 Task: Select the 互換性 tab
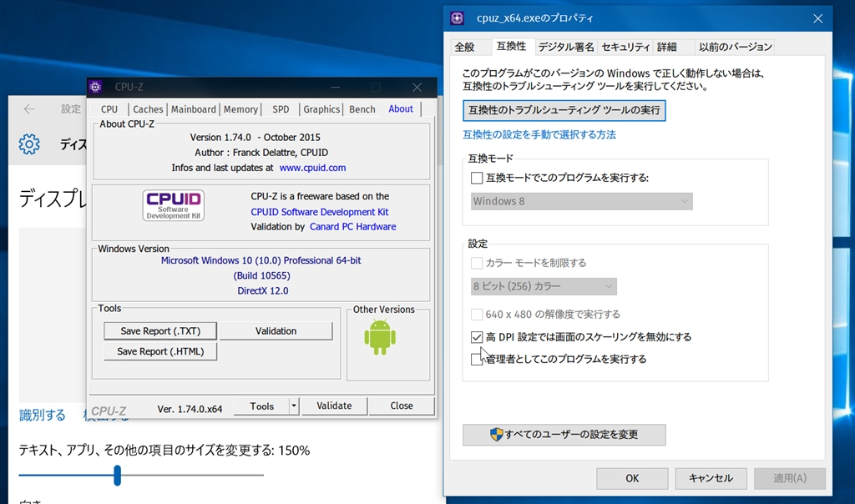(512, 47)
